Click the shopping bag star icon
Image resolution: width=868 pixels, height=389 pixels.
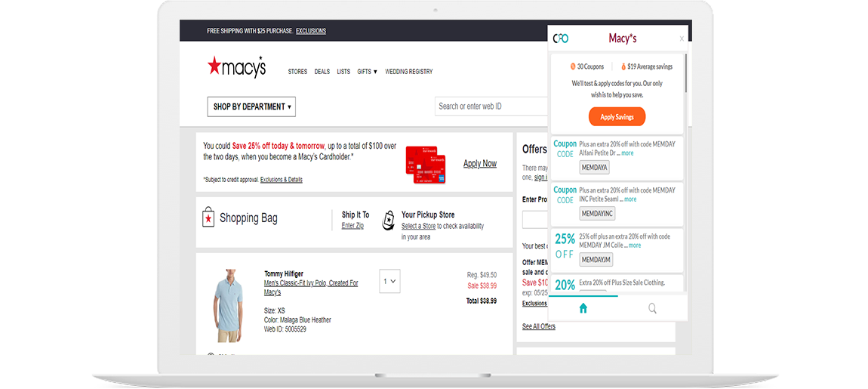click(x=208, y=218)
